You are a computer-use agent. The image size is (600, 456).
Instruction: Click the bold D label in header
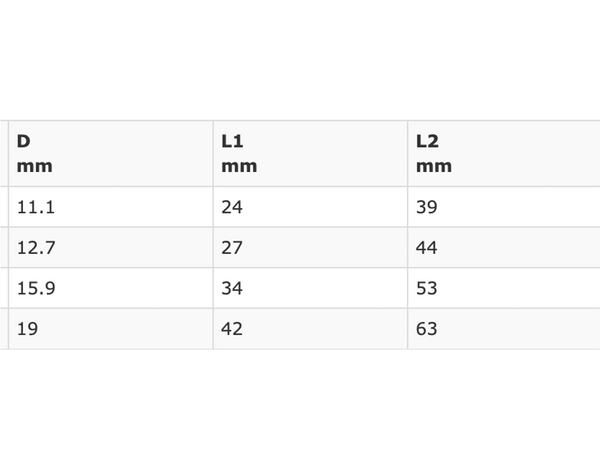(x=24, y=141)
